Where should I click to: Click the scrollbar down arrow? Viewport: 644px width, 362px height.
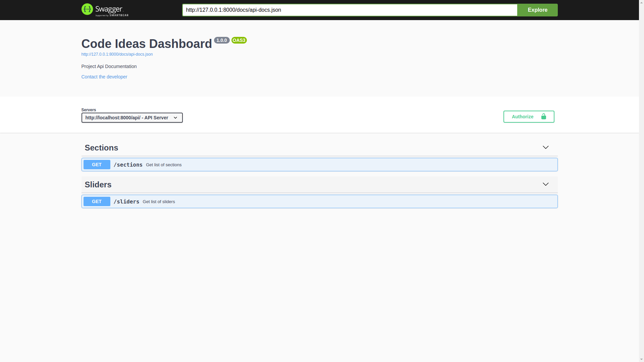coord(641,359)
